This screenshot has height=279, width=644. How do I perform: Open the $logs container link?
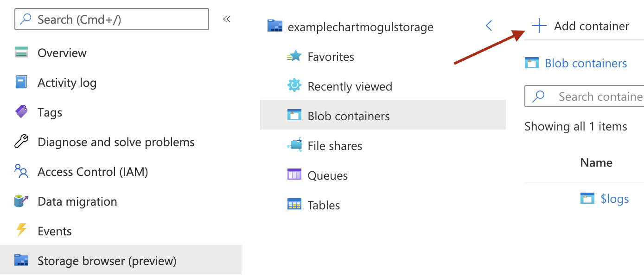(615, 199)
